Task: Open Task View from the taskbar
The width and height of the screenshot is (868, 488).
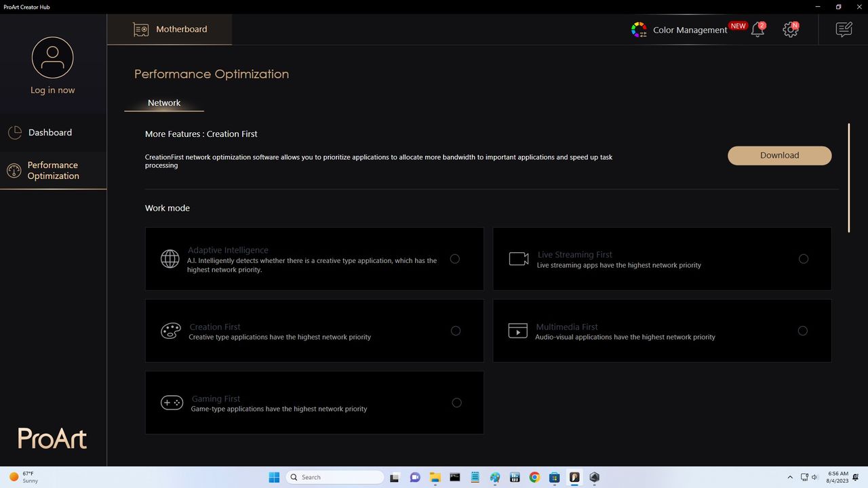Action: click(x=395, y=477)
